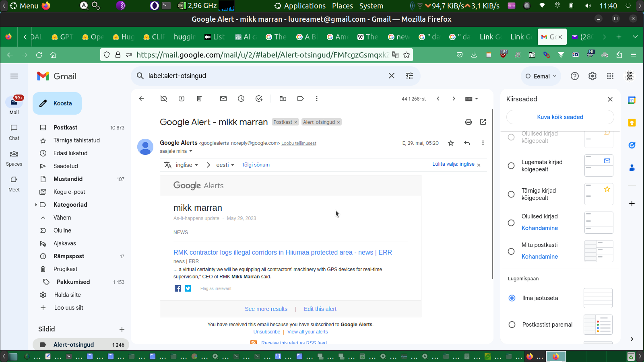Image resolution: width=644 pixels, height=362 pixels.
Task: Click the Firefox address bar URL
Action: click(262, 55)
